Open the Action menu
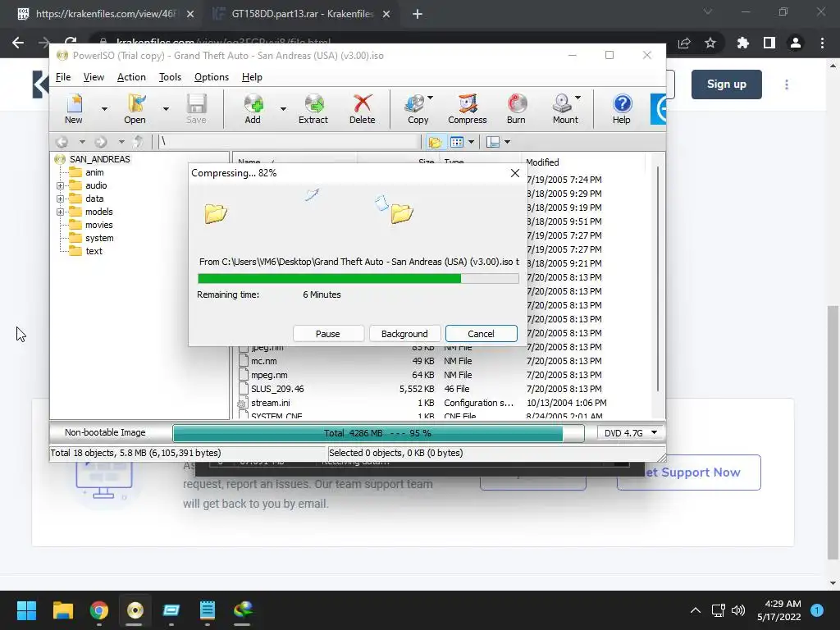 tap(131, 77)
